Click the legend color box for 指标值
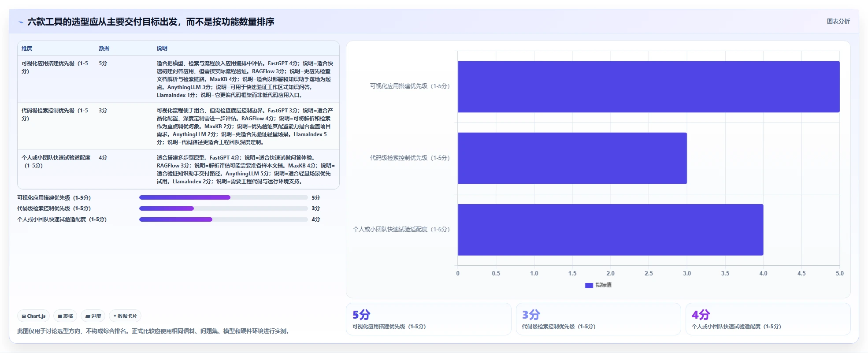Viewport: 868px width, 353px height. pyautogui.click(x=589, y=286)
